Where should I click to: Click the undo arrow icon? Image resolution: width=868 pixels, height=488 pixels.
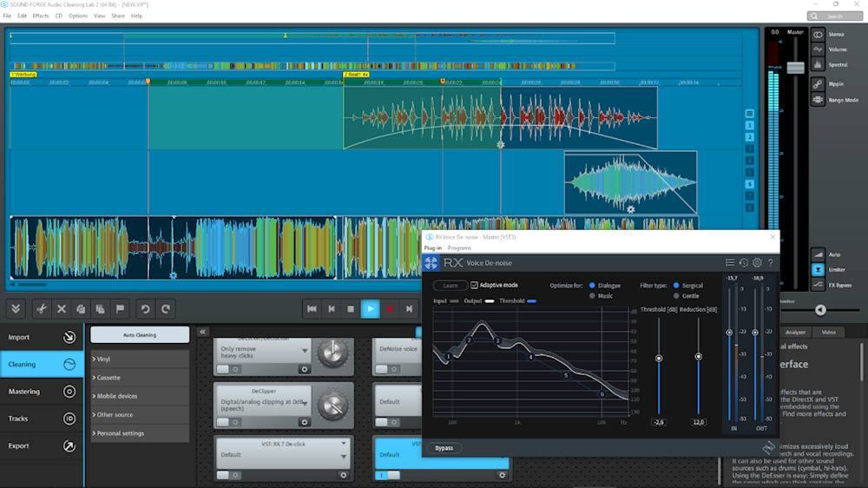pyautogui.click(x=145, y=308)
